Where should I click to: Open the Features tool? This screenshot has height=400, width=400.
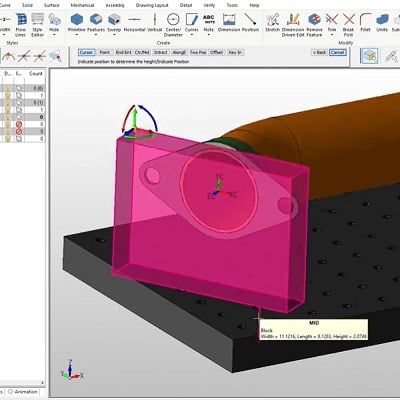click(96, 23)
